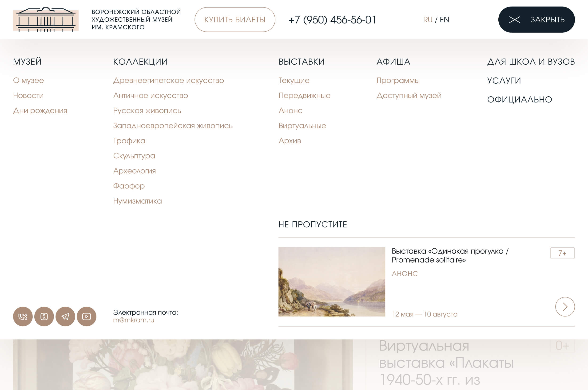Image resolution: width=588 pixels, height=390 pixels.
Task: Open the YouTube channel icon
Action: point(86,316)
